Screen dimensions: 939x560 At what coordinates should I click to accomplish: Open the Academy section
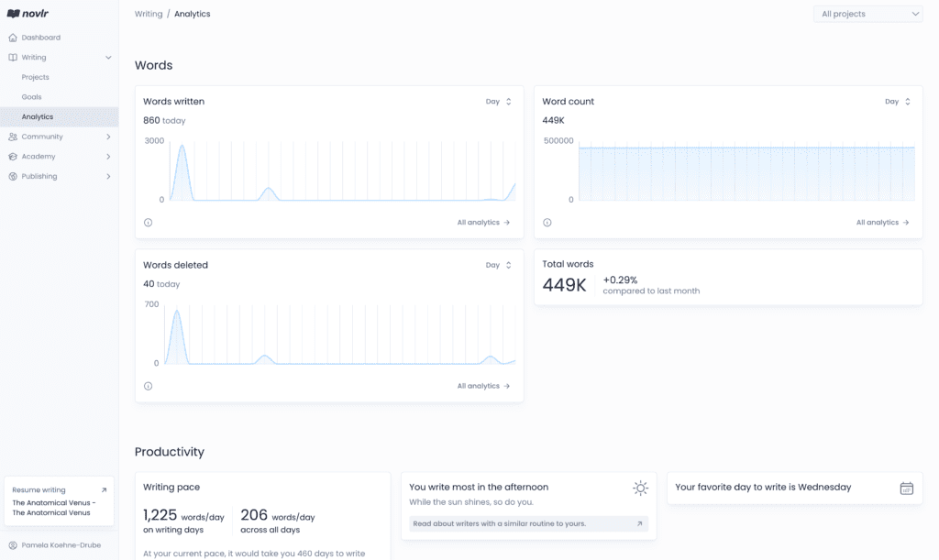39,156
